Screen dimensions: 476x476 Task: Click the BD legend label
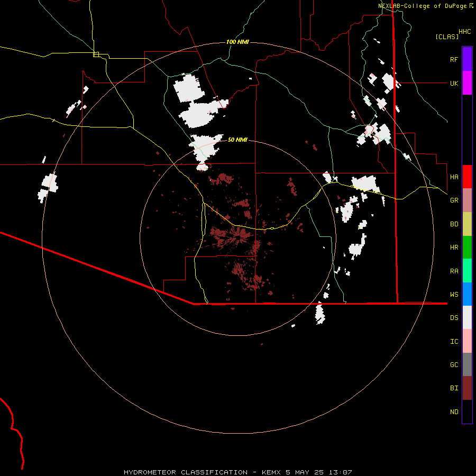pyautogui.click(x=454, y=224)
